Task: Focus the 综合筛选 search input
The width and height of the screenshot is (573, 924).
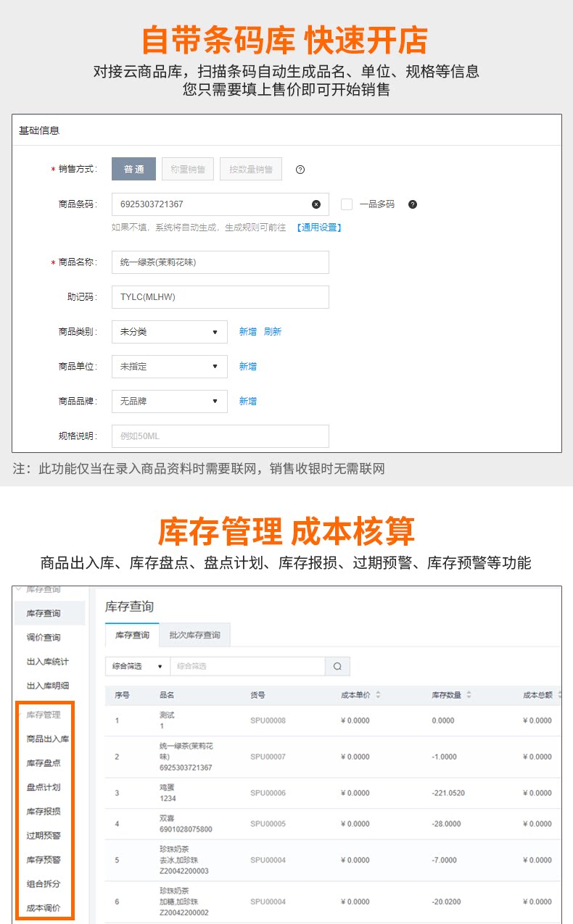Action: [x=248, y=666]
